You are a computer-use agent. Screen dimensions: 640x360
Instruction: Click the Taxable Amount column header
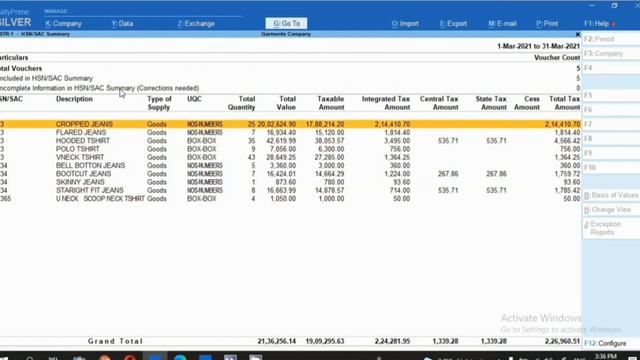(331, 103)
